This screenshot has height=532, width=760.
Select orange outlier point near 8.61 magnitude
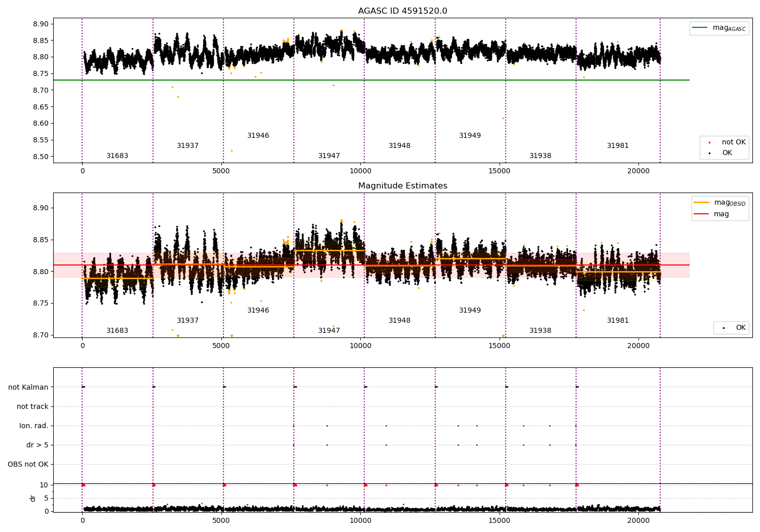(x=503, y=119)
